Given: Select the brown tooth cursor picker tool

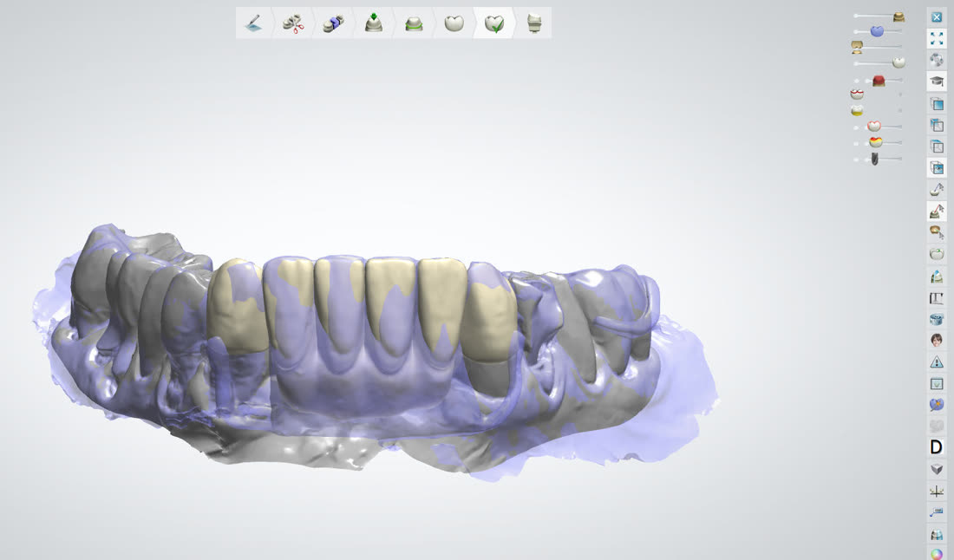Looking at the screenshot, I should [x=937, y=232].
